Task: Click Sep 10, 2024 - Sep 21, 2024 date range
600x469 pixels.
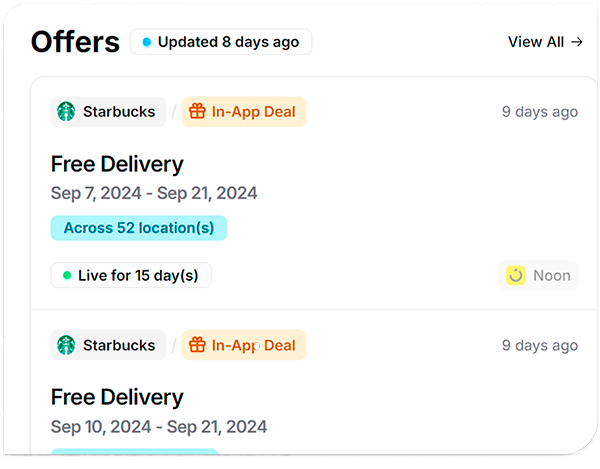Action: point(159,427)
